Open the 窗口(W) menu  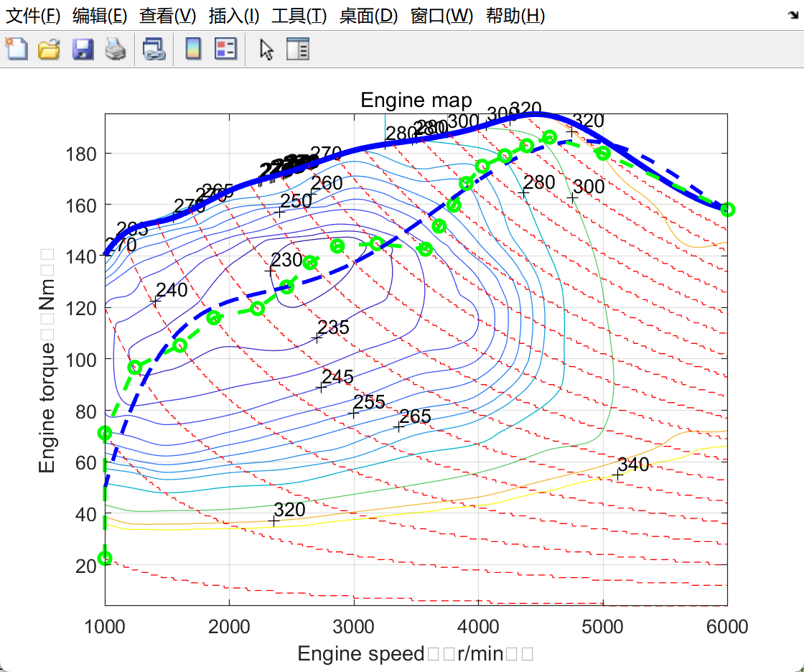coord(441,16)
